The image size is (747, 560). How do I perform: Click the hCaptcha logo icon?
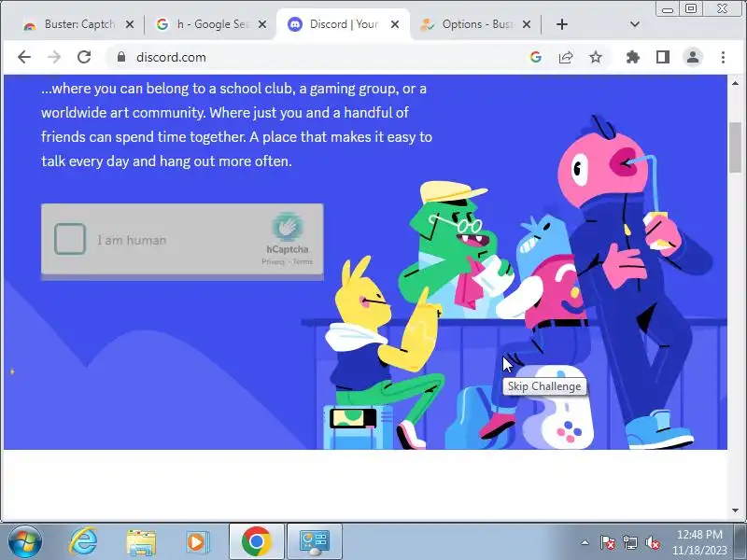coord(288,227)
